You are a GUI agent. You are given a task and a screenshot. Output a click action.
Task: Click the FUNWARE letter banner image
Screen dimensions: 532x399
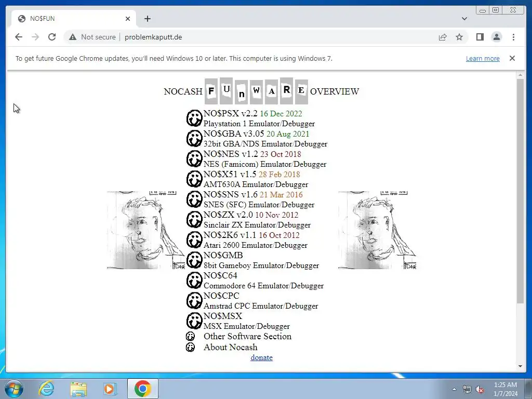pos(256,91)
